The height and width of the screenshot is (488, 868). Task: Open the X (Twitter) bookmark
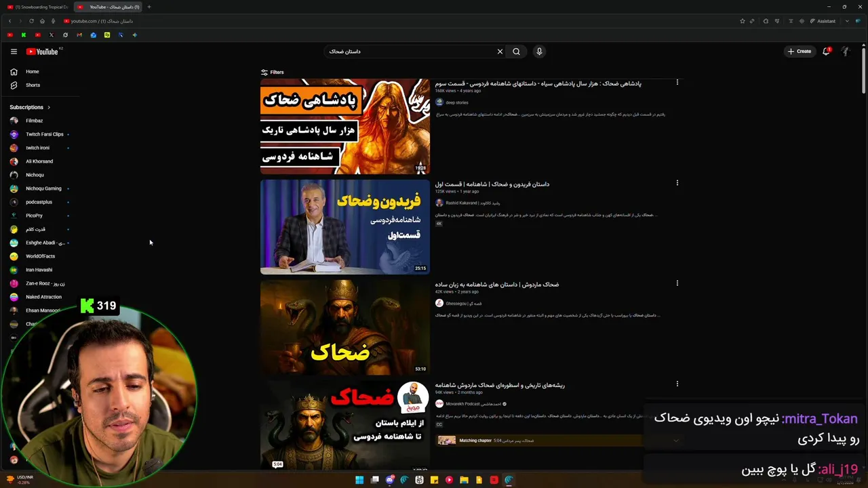52,35
